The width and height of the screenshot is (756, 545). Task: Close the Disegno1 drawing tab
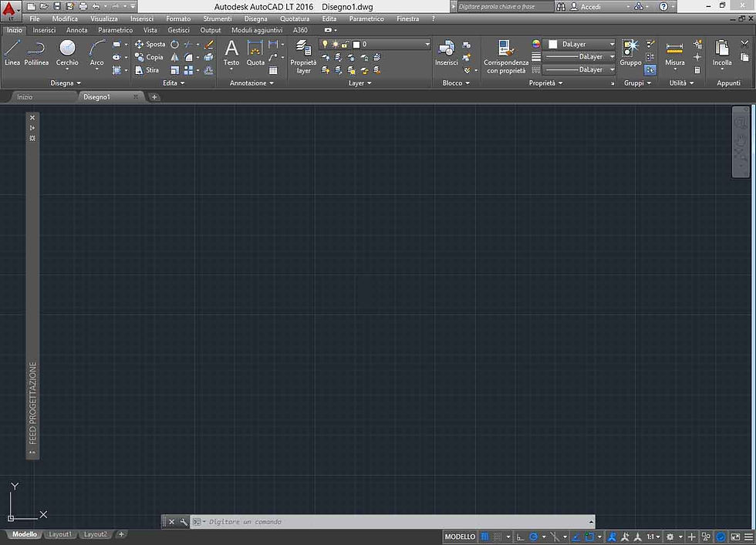pos(136,97)
